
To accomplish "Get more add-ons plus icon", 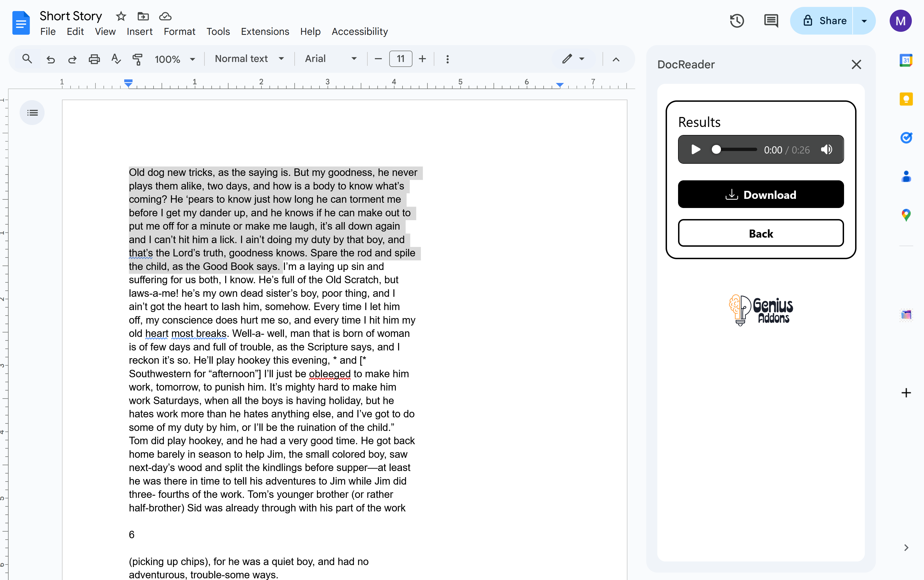I will point(906,393).
